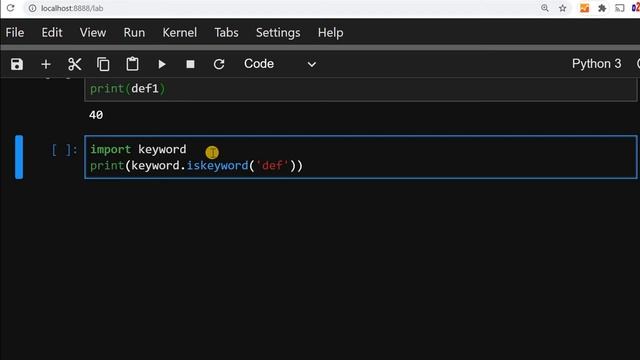Click the empty execution prompt [ ]:
The image size is (640, 360).
64,150
